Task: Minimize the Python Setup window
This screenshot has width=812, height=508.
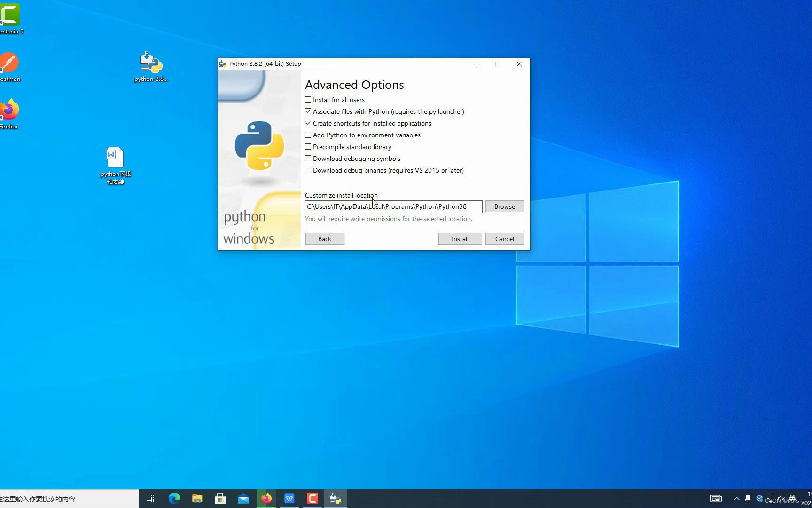Action: point(476,64)
